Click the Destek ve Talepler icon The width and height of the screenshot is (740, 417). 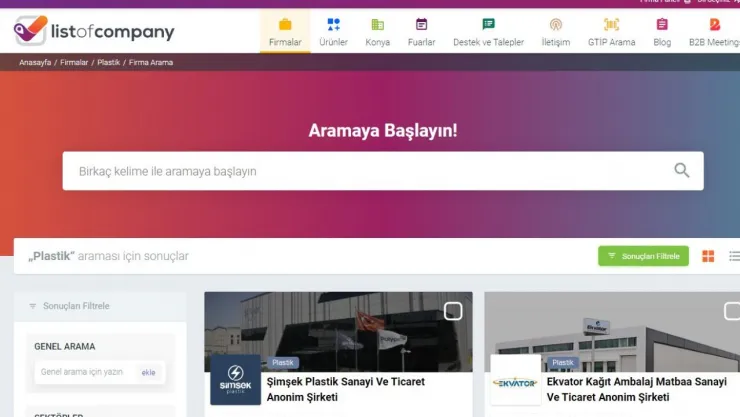coord(488,24)
